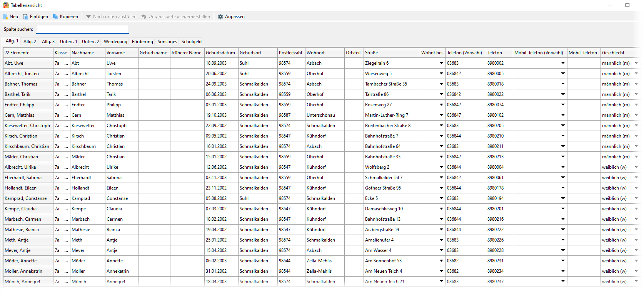Open the Schulgeld tab
The height and width of the screenshot is (292, 644).
192,42
